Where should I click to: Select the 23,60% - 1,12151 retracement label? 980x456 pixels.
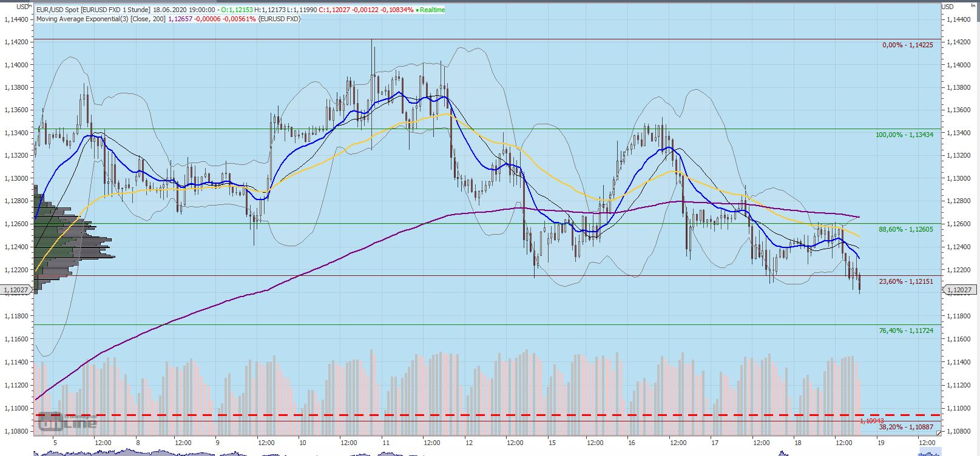coord(905,282)
